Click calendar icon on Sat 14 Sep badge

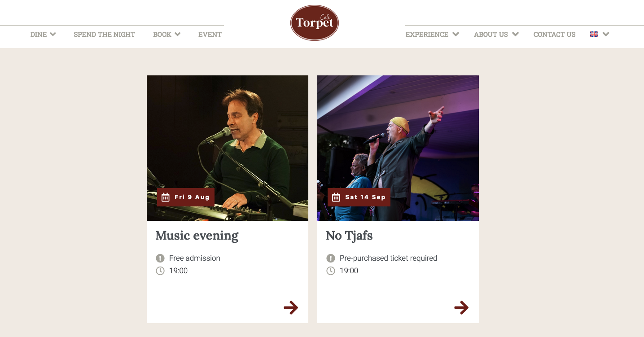[336, 197]
